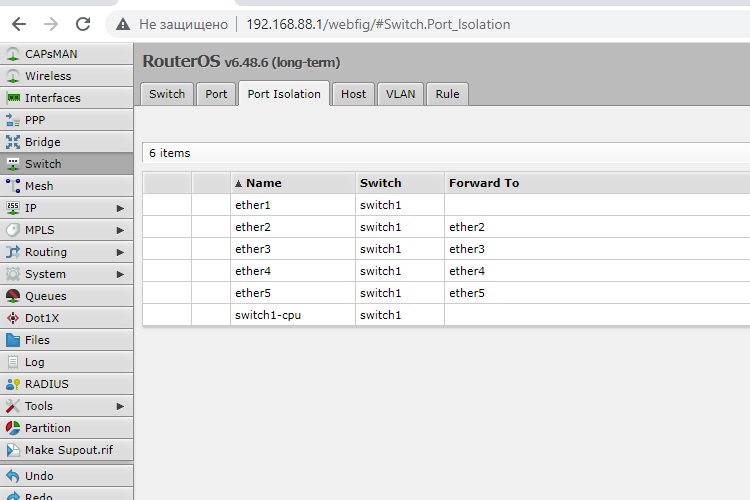The height and width of the screenshot is (500, 750).
Task: Click the browser address bar URL
Action: point(378,24)
